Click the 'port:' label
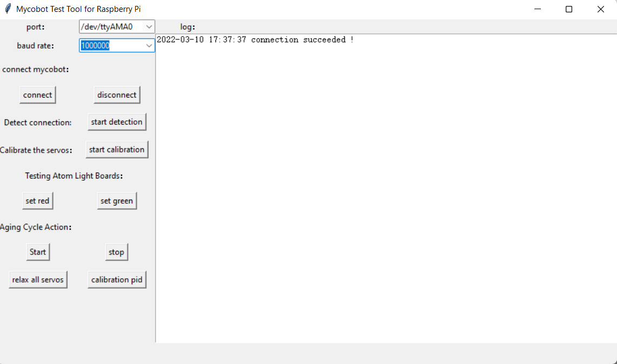Image resolution: width=617 pixels, height=364 pixels. (x=36, y=27)
